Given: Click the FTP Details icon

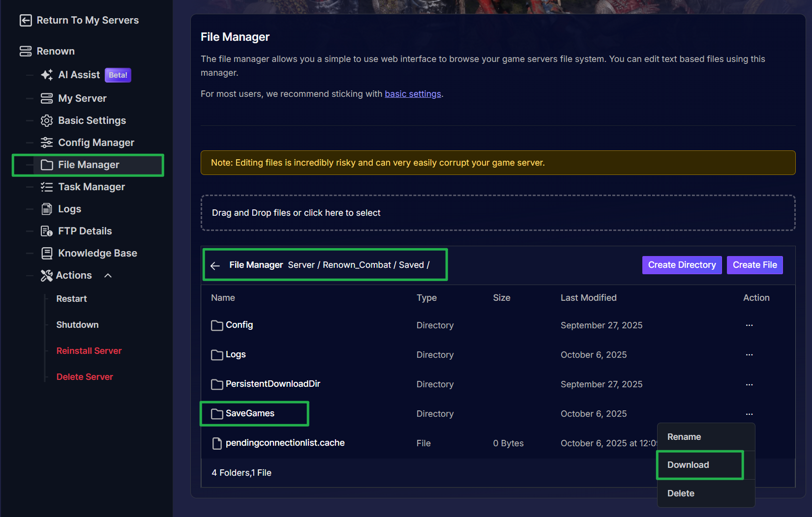Looking at the screenshot, I should click(47, 231).
